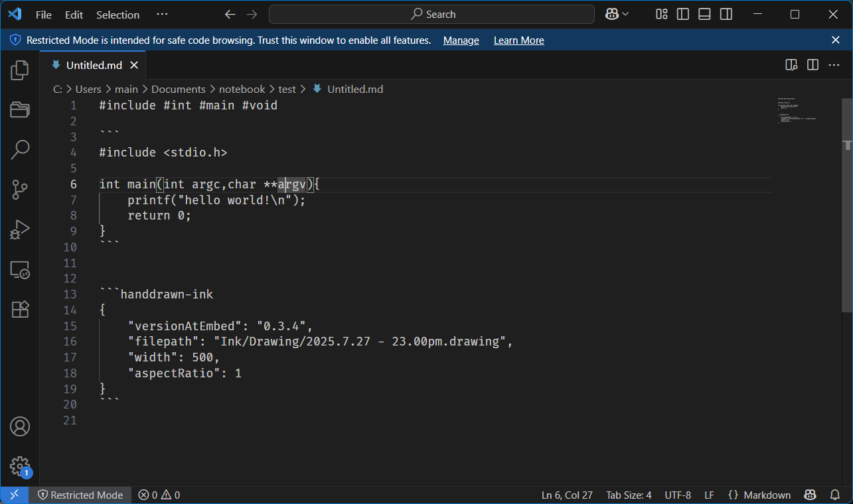
Task: Click the VS Code logo icon
Action: [15, 14]
